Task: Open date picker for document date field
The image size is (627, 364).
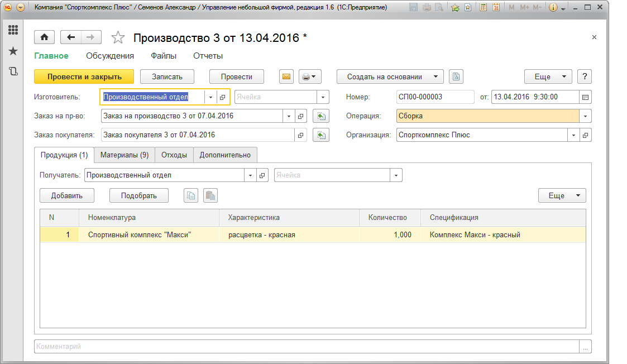Action: [x=585, y=97]
